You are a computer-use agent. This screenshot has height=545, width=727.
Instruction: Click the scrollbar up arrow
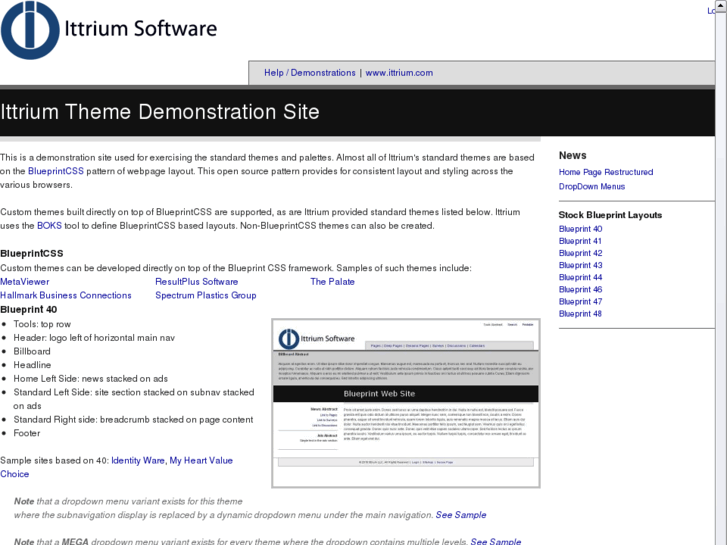click(721, 5)
